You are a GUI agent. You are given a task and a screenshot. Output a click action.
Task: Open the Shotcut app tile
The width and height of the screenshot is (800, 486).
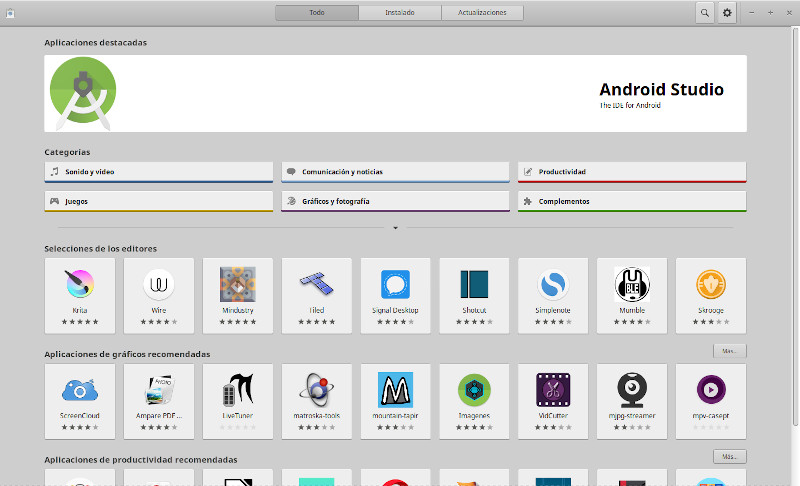point(474,296)
